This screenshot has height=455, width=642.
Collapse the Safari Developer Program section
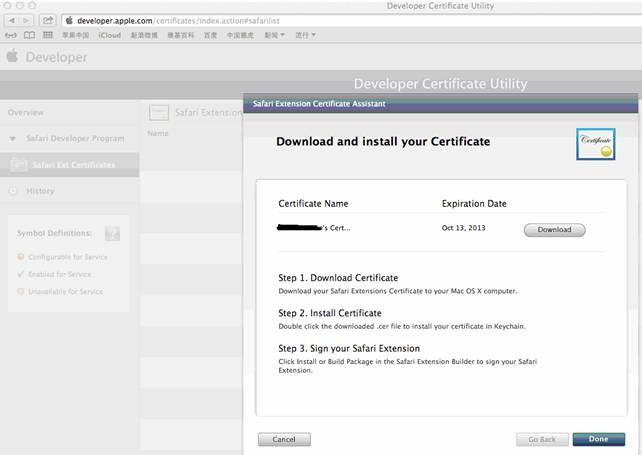point(12,139)
